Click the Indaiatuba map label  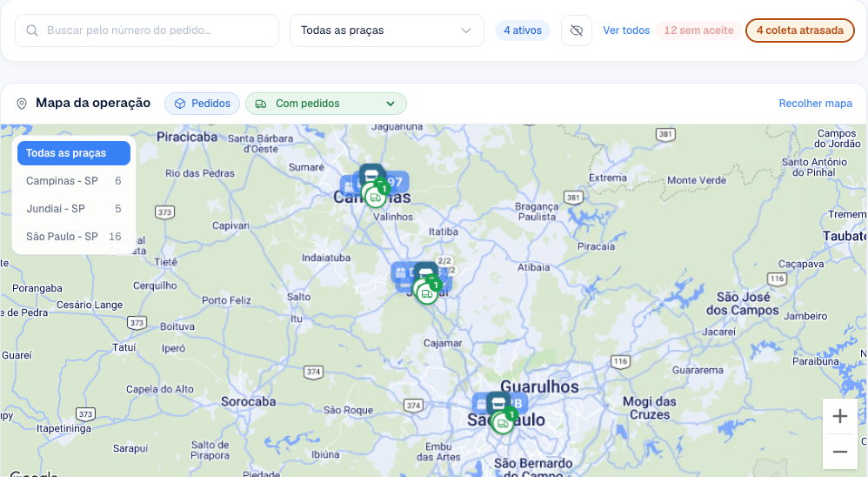coord(326,258)
